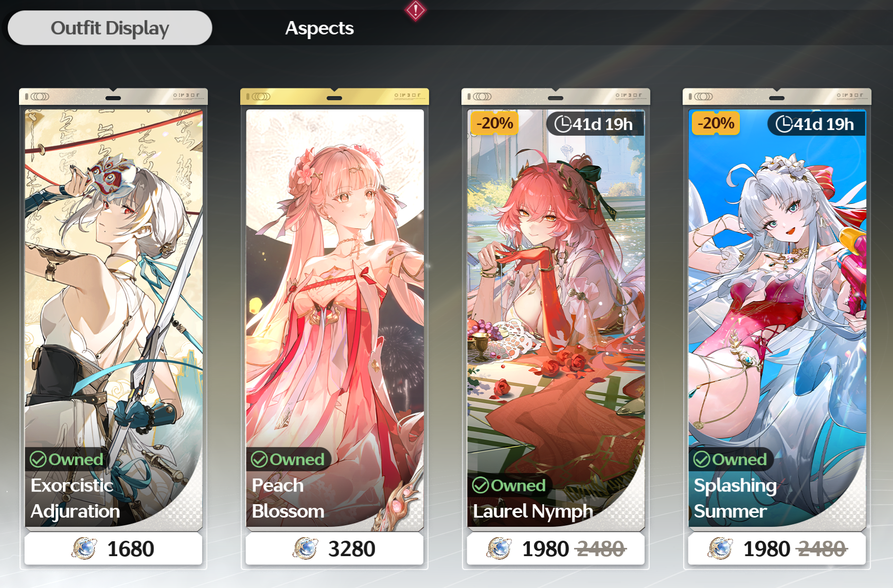The image size is (893, 588).
Task: Click Laurel Nymph's currency globe icon
Action: click(499, 548)
